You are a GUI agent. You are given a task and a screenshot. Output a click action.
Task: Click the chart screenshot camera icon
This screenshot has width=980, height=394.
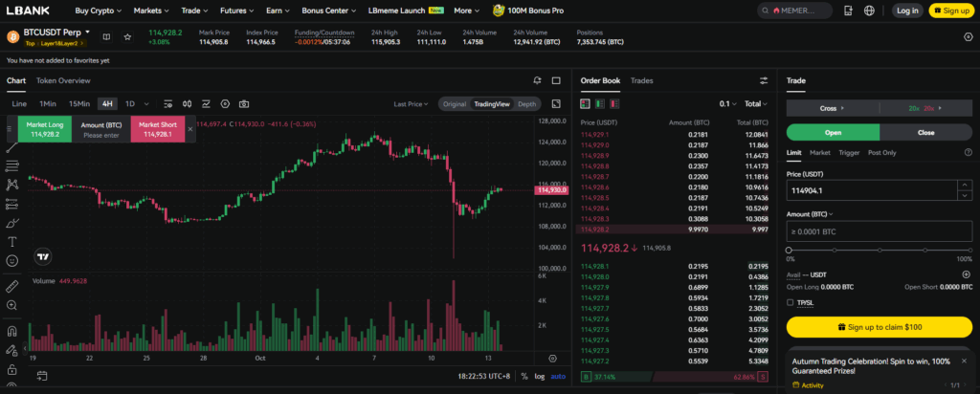[244, 103]
